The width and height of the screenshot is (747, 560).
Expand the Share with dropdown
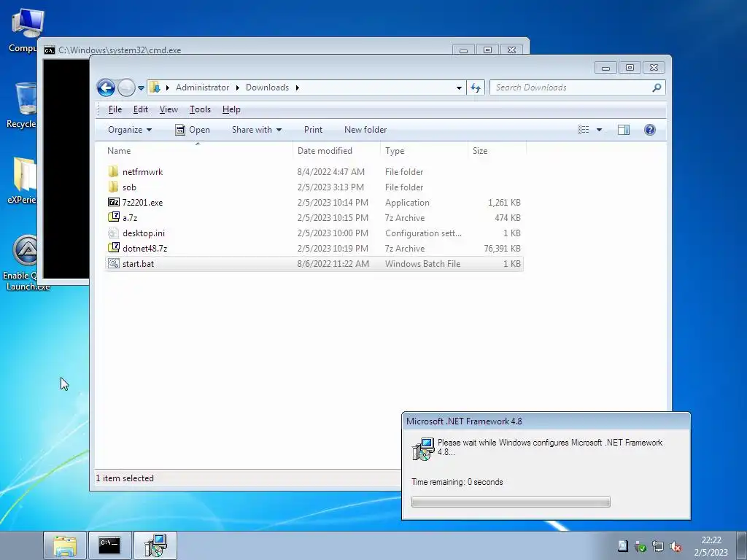[257, 130]
